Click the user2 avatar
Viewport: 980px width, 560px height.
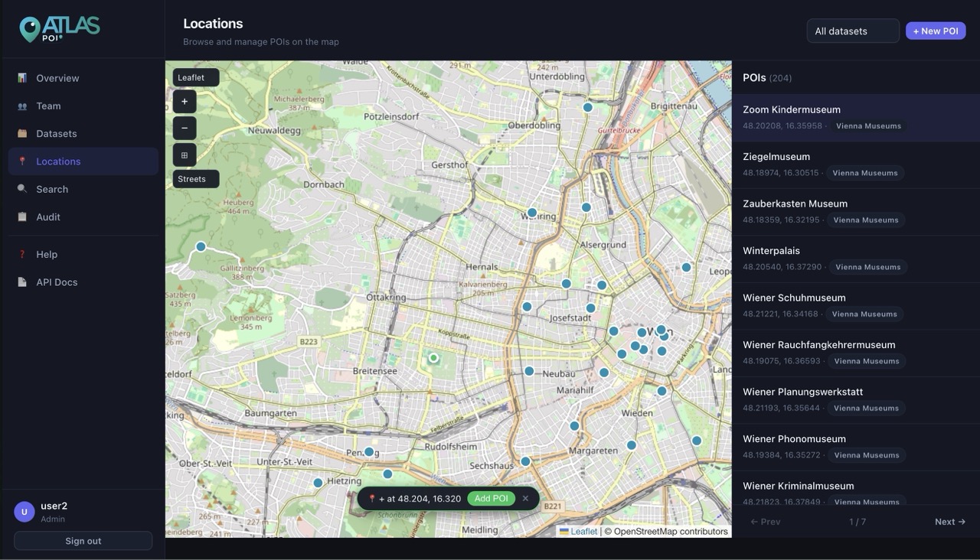pyautogui.click(x=24, y=512)
